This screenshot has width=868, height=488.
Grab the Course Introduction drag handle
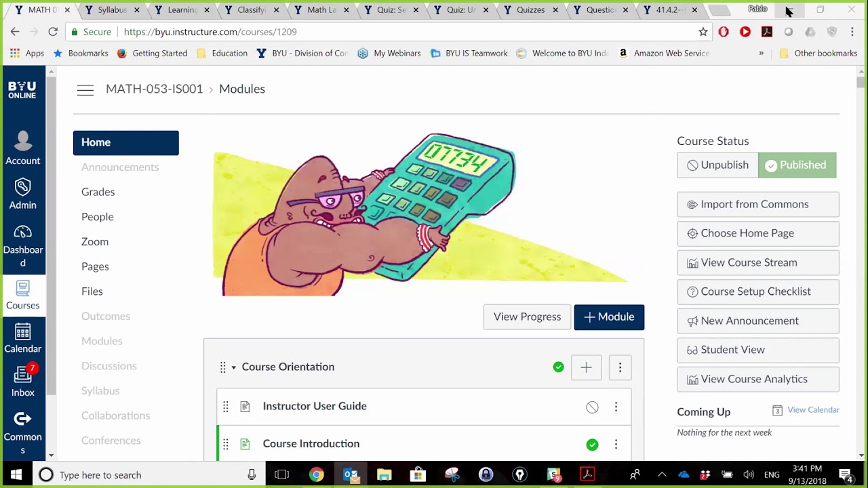coord(226,444)
